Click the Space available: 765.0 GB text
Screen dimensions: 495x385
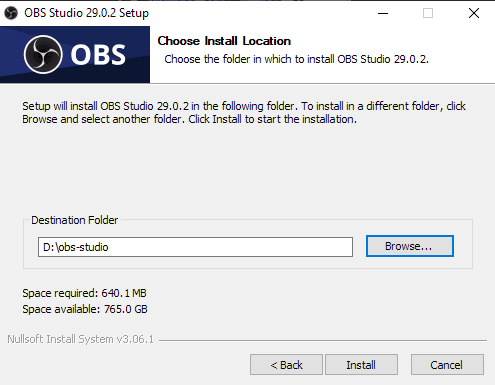tap(85, 309)
